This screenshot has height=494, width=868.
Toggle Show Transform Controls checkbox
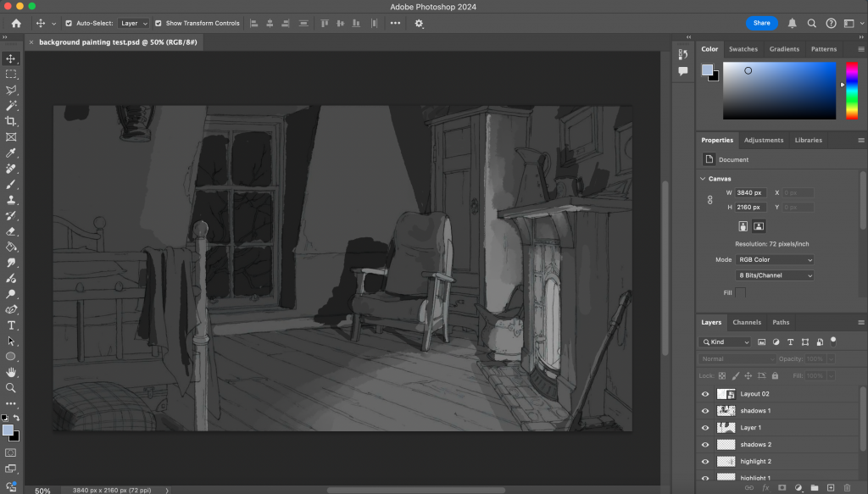click(x=159, y=23)
